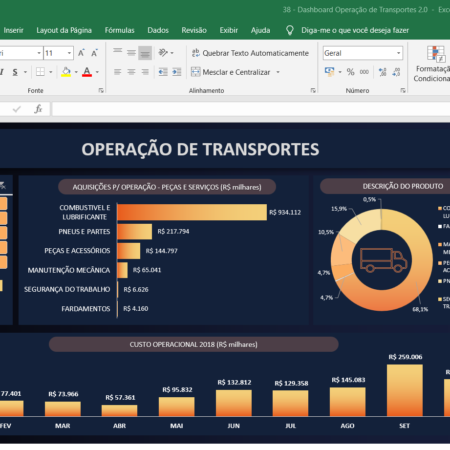Increase decimal places icon
The image size is (450, 450).
[x=382, y=72]
